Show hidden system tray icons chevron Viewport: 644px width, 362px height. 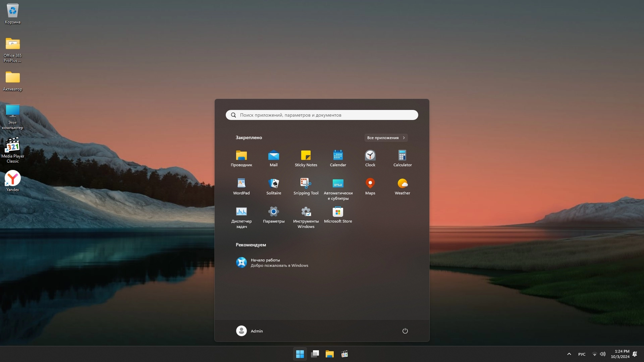tap(569, 354)
